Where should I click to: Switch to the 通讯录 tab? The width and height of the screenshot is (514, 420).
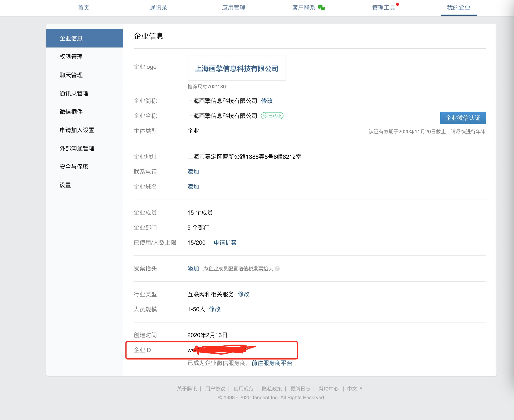pos(158,7)
